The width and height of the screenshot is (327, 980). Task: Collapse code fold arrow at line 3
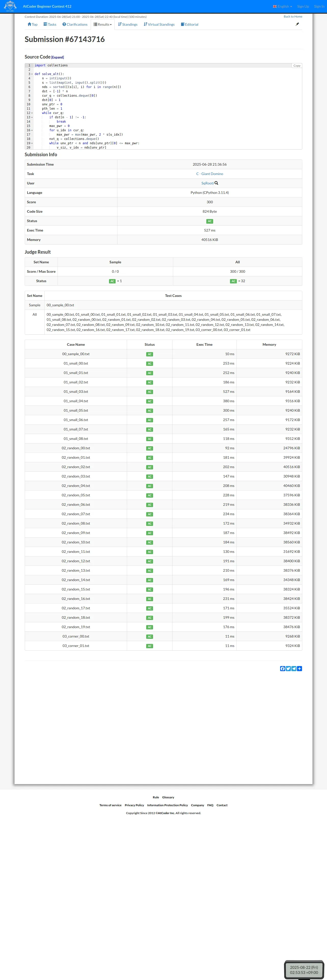point(32,74)
